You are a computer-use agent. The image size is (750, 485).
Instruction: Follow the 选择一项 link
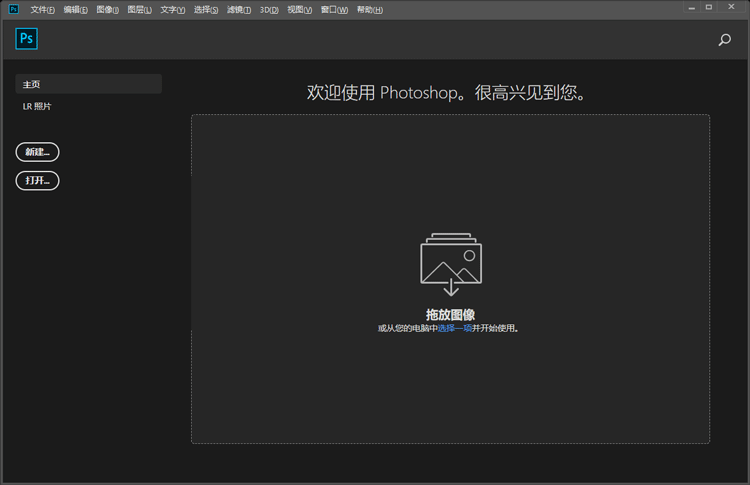point(455,328)
